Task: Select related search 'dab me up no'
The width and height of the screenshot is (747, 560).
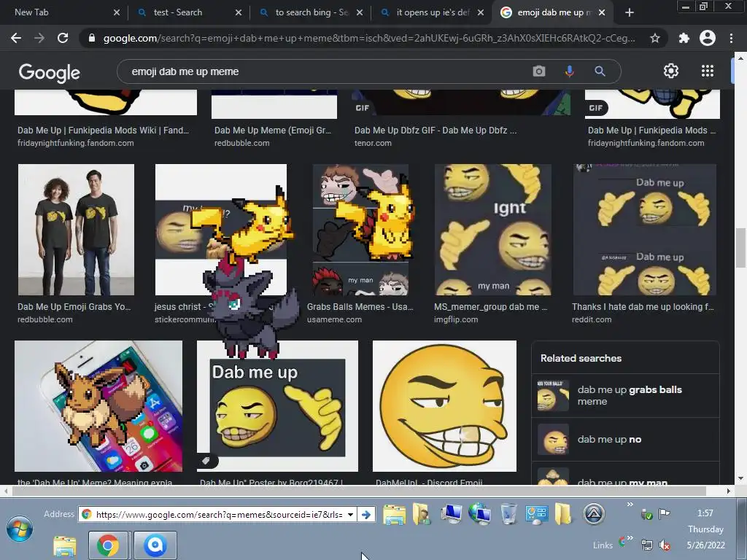Action: click(625, 439)
